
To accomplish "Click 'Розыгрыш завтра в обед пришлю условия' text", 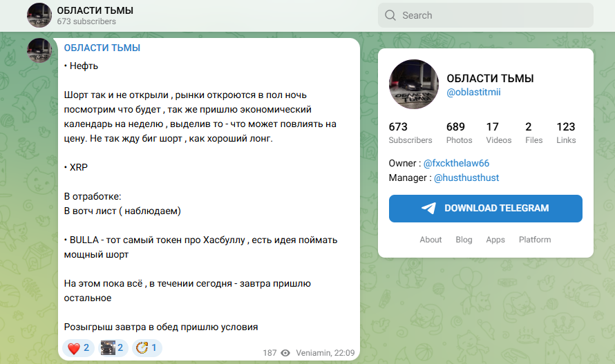I will (161, 327).
